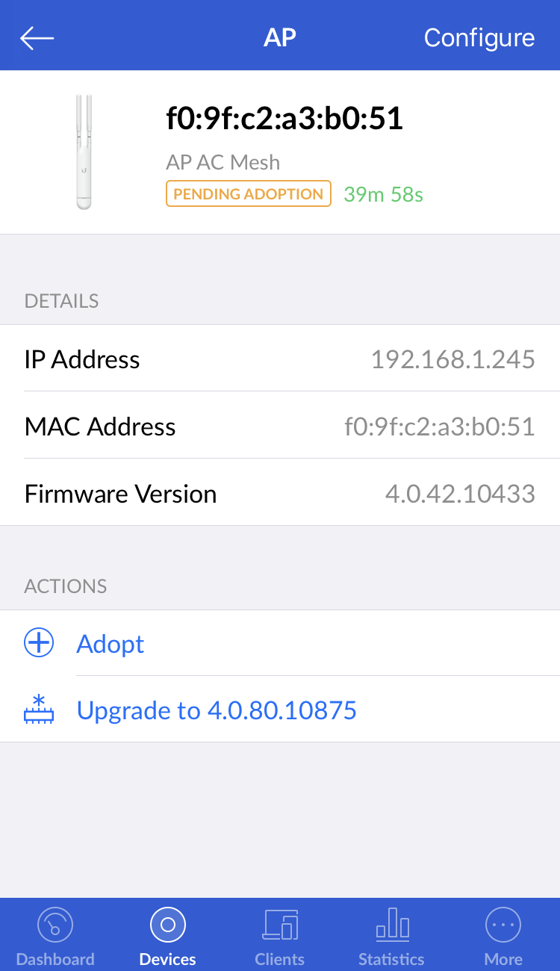Select the Statistics bar-chart icon
Viewport: 560px width, 971px height.
(x=391, y=924)
